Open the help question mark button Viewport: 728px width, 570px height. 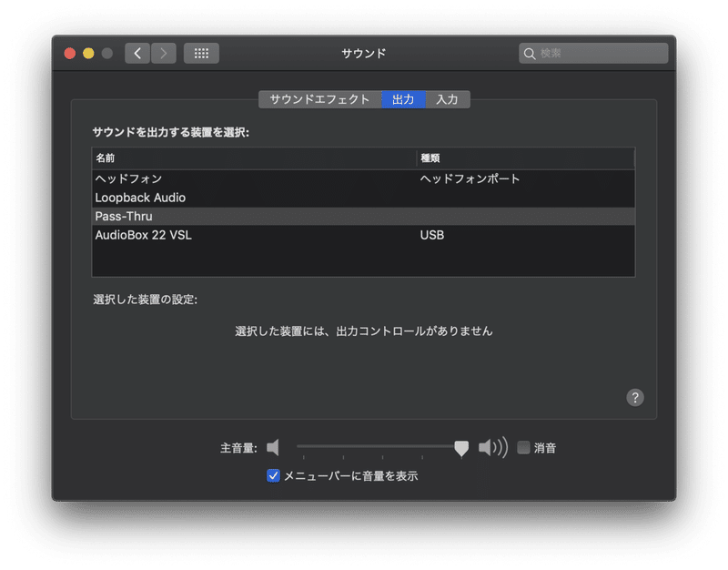point(634,397)
